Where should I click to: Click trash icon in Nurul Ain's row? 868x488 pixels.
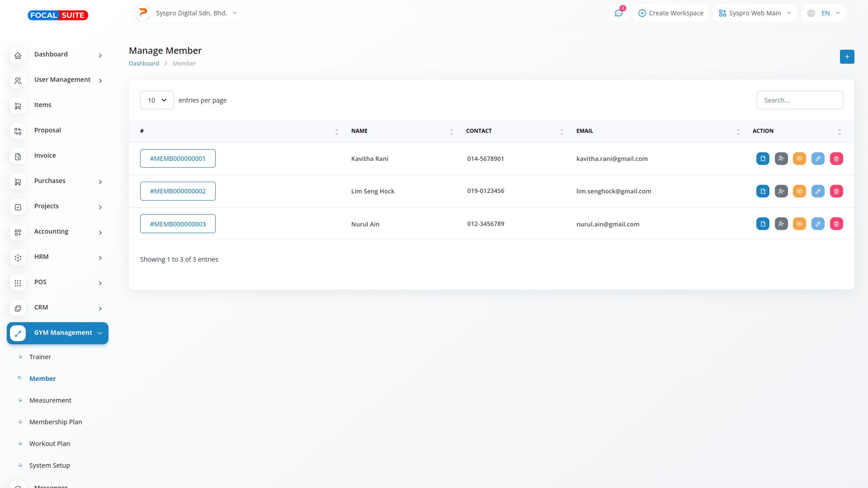point(836,224)
